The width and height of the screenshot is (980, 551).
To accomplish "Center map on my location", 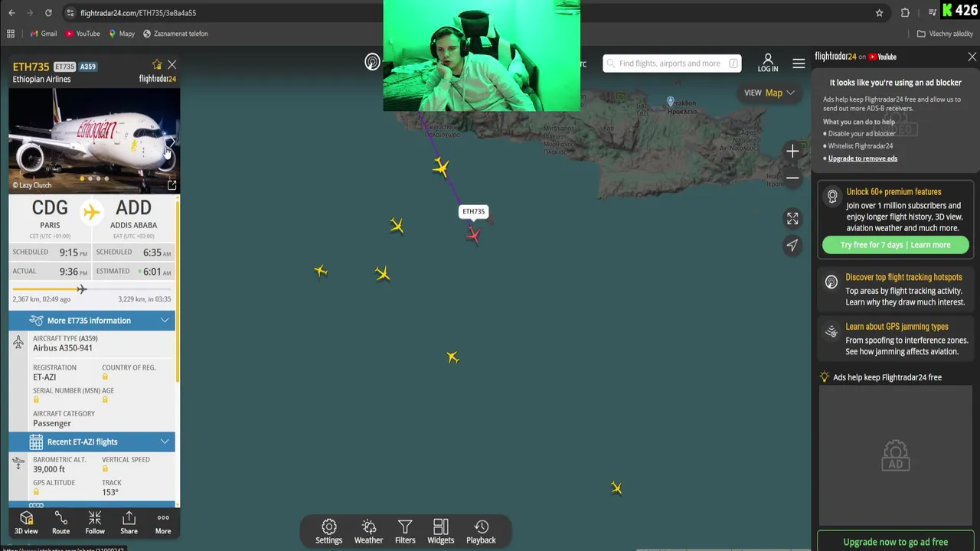I will (792, 245).
